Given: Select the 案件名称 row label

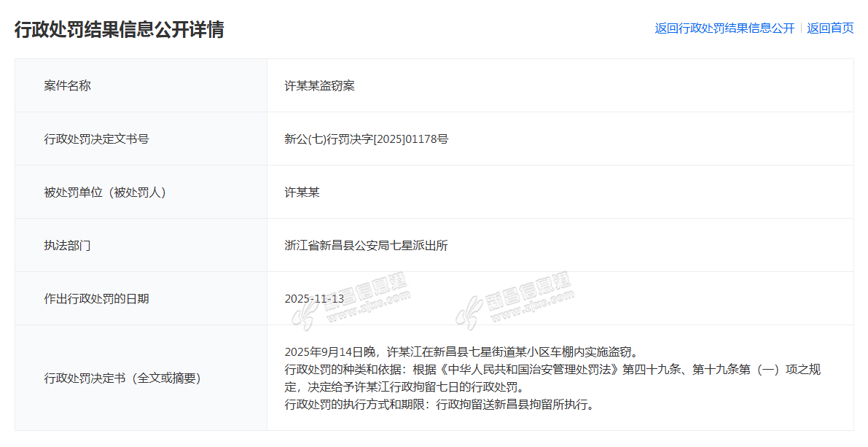Looking at the screenshot, I should click(68, 85).
